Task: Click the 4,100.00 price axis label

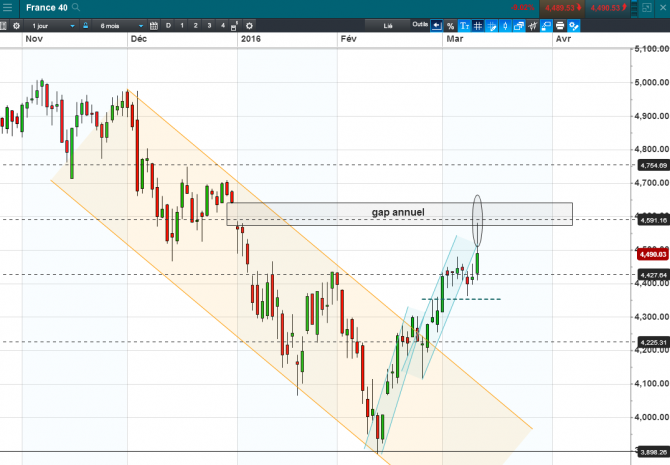Action: pos(652,383)
